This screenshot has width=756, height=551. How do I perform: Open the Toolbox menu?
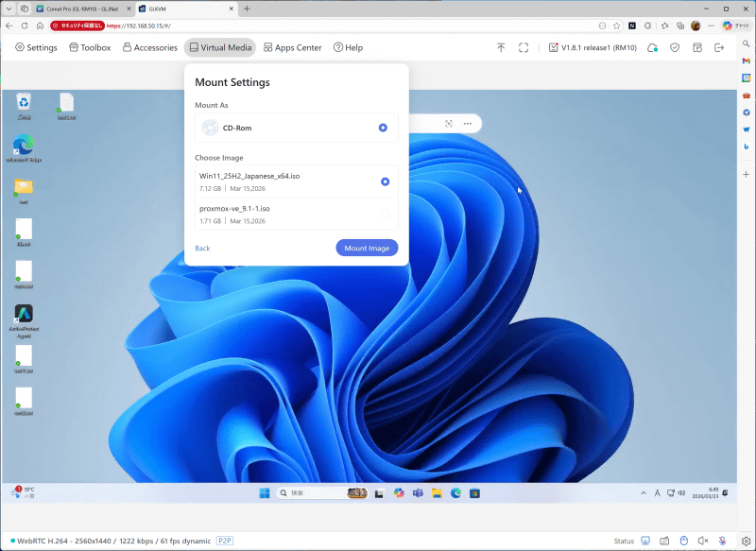tap(90, 47)
